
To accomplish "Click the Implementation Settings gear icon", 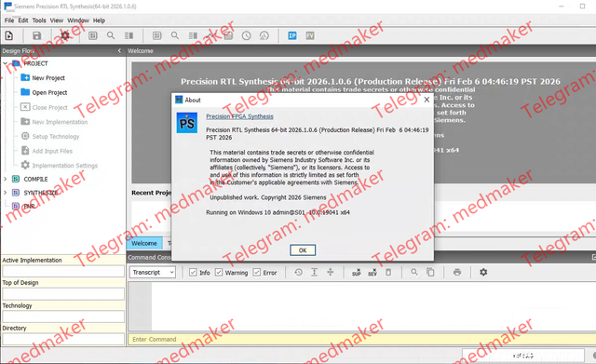I will [x=25, y=165].
